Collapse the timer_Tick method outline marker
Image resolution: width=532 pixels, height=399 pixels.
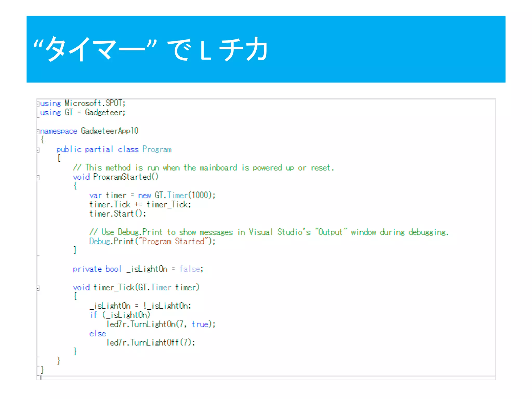point(38,288)
